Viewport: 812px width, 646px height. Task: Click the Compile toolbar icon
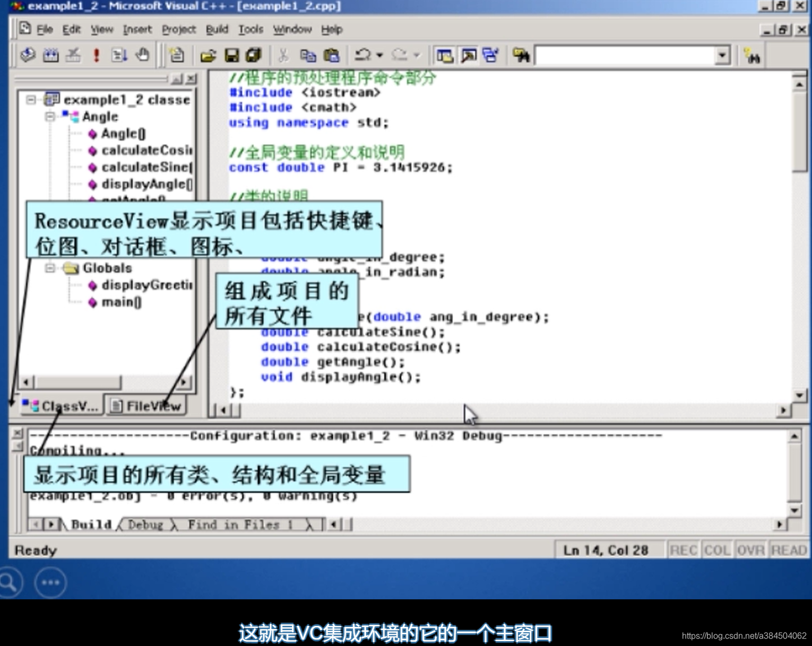[x=28, y=55]
